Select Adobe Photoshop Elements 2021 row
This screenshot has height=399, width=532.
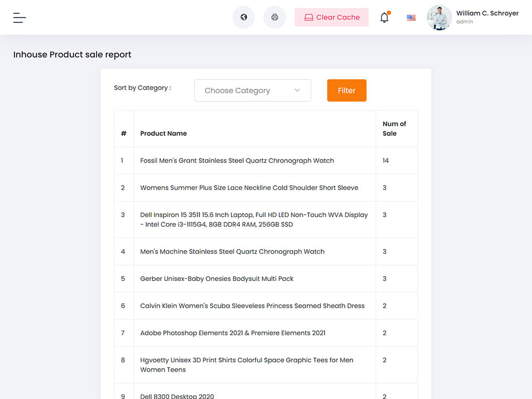(265, 333)
